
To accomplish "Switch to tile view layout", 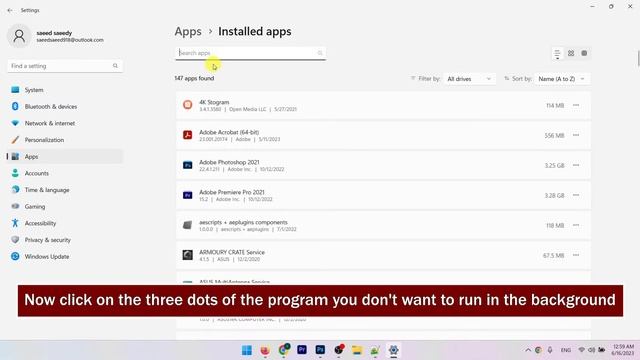I will (584, 53).
